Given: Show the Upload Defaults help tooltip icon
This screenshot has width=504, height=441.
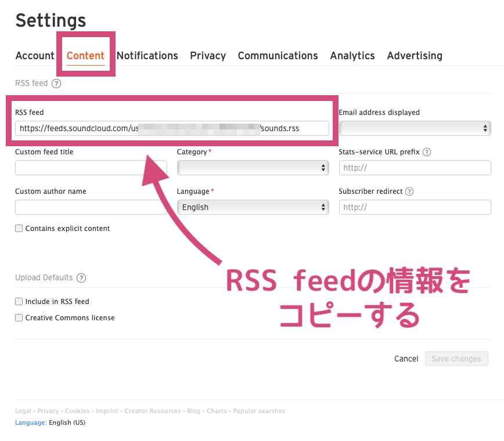Looking at the screenshot, I should pos(81,278).
